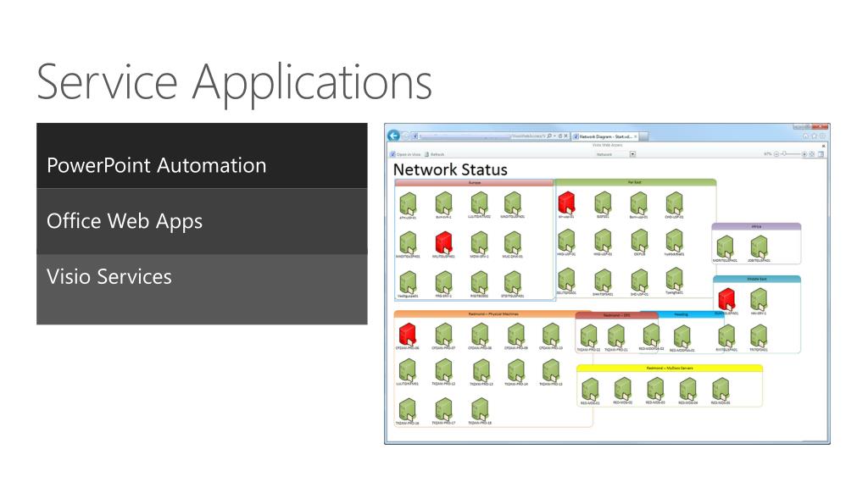The height and width of the screenshot is (488, 868).
Task: Select the CFDAW-PRO-08 server shape
Action: tap(480, 334)
